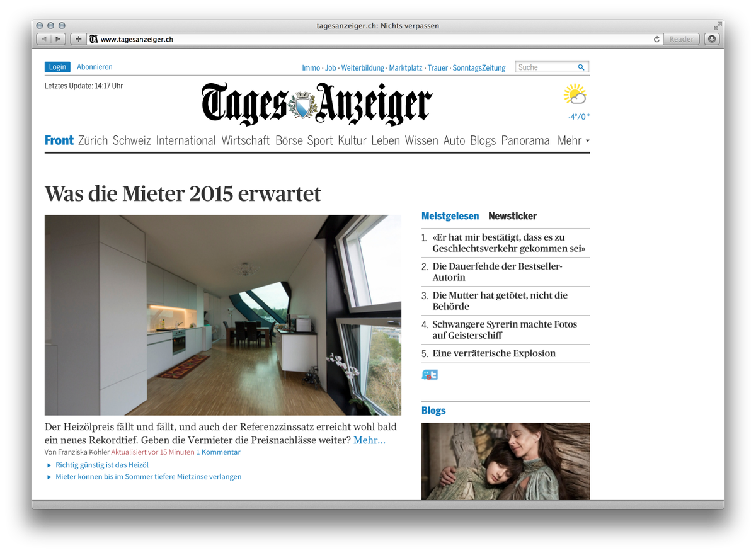Viewport: 756px width, 553px height.
Task: Open '1 Kommentar' on the rent article
Action: point(219,452)
